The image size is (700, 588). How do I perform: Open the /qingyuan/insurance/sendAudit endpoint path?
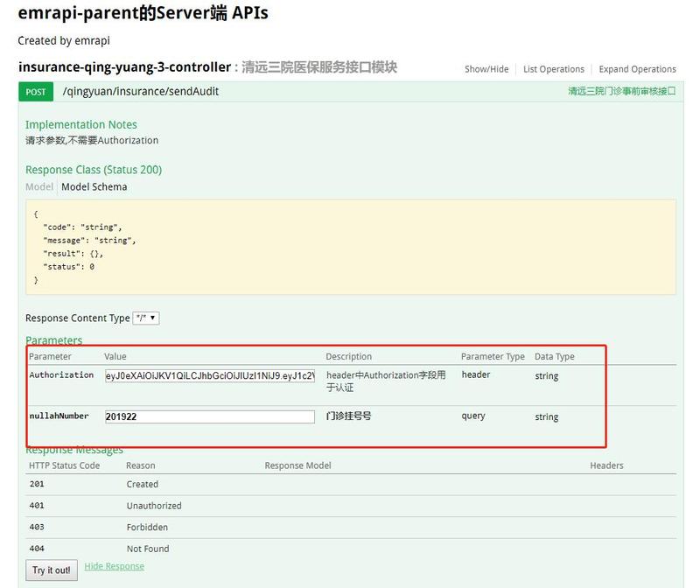141,92
